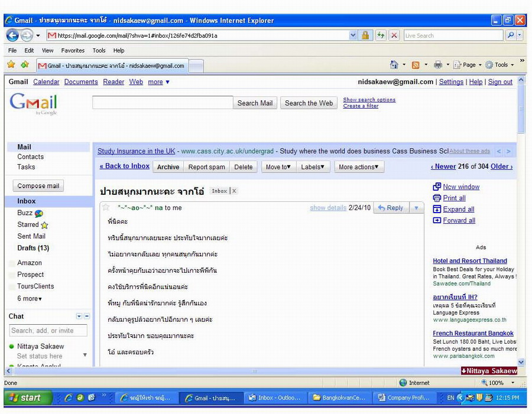Open the IE Tools toolbar dropdown
Screen dimensions: 532x414
pos(499,65)
